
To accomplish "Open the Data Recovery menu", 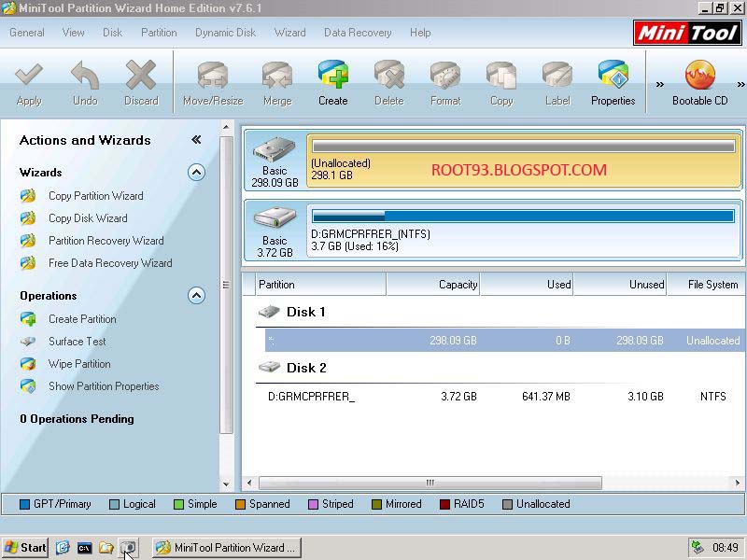I will coord(358,33).
